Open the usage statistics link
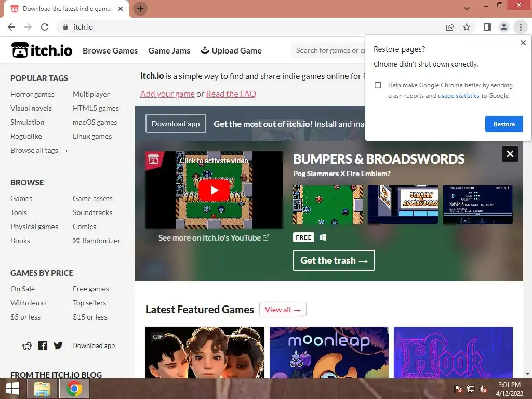Screen dimensions: 532x399 click(458, 96)
